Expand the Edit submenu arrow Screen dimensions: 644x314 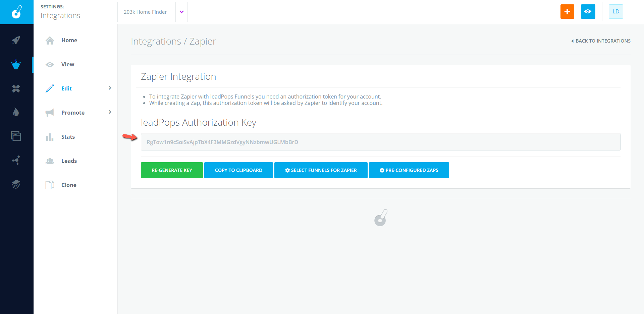(x=110, y=88)
